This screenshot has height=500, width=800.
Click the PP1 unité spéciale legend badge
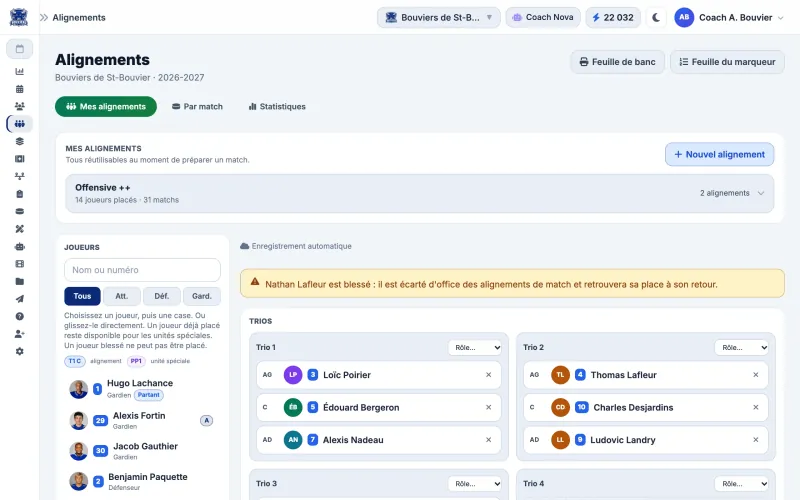click(x=136, y=361)
